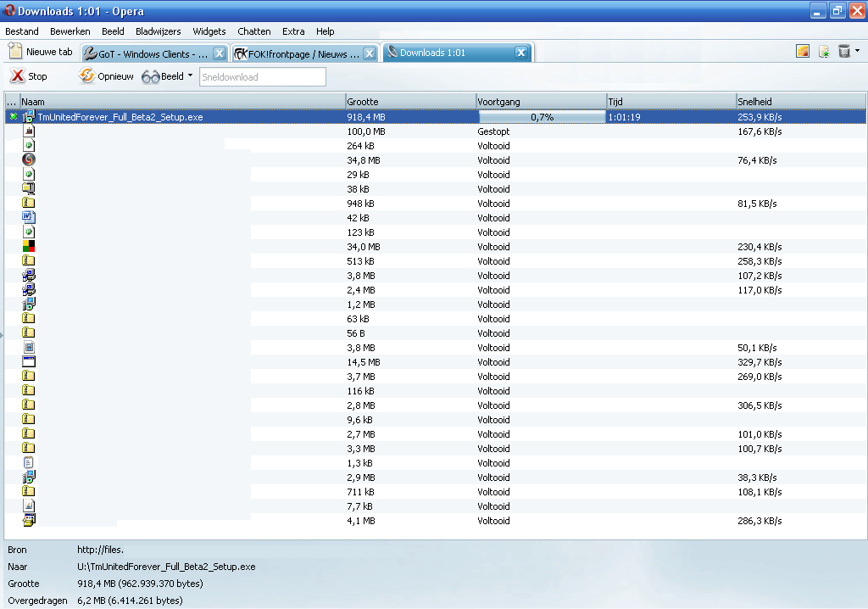
Task: Click the monitor icon of 38 kB download
Action: coord(29,189)
